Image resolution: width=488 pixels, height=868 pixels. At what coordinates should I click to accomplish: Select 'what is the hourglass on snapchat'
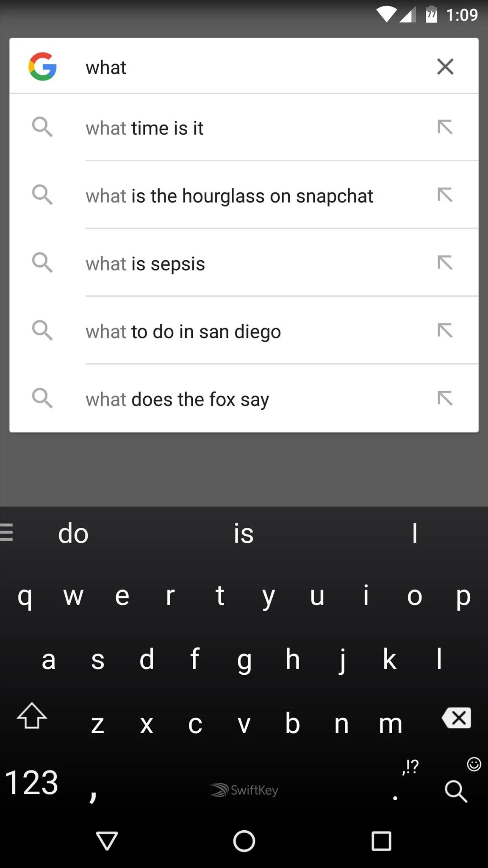(x=229, y=196)
